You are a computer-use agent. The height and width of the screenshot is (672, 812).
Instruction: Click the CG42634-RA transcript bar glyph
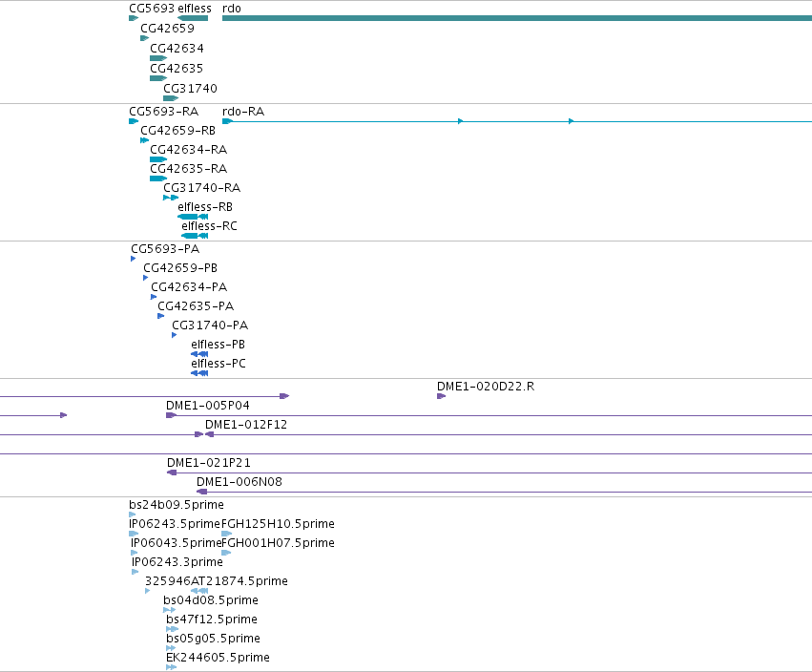tap(158, 159)
